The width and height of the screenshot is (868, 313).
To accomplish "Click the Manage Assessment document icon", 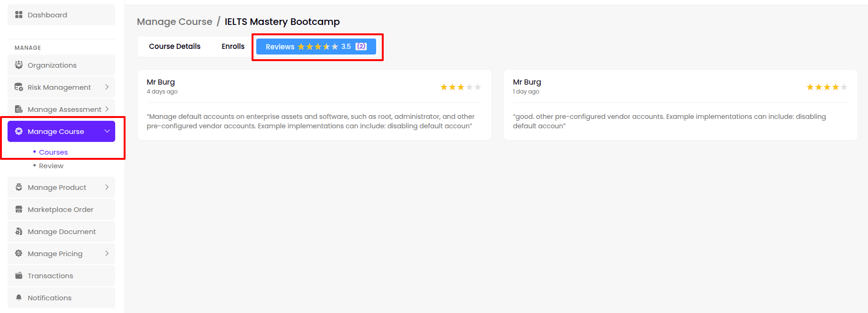I will [19, 110].
